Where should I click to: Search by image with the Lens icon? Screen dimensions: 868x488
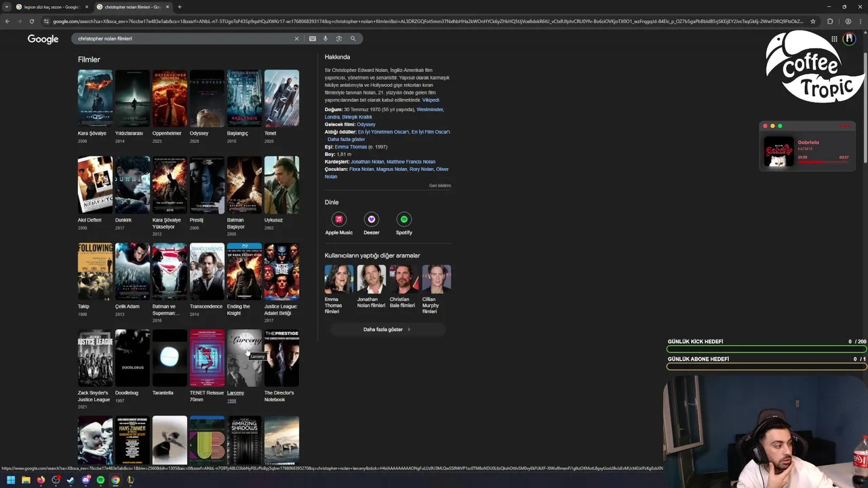339,39
